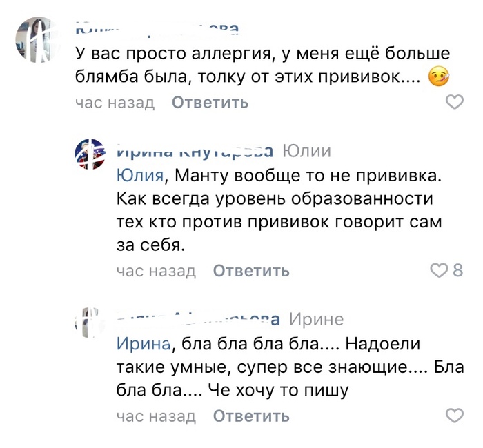
Task: Open the blue 'Ирина' mention link
Action: coord(143,343)
